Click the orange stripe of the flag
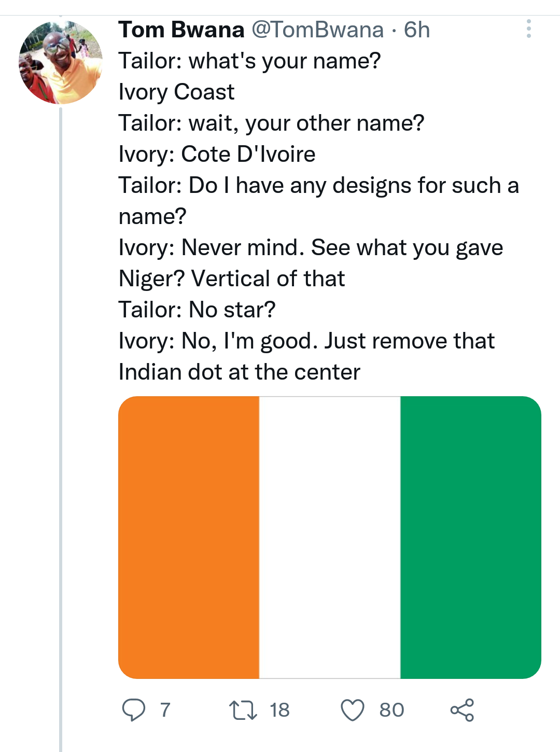 pos(189,537)
